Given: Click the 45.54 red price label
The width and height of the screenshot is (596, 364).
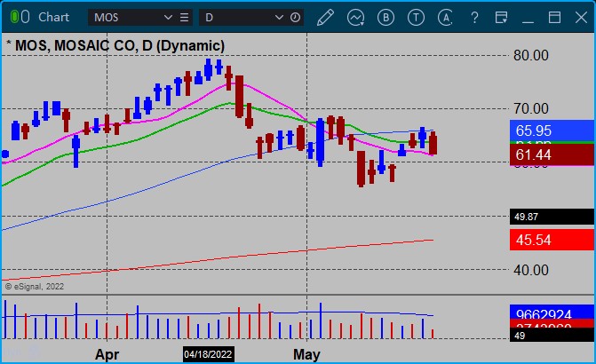Looking at the screenshot, I should point(552,240).
